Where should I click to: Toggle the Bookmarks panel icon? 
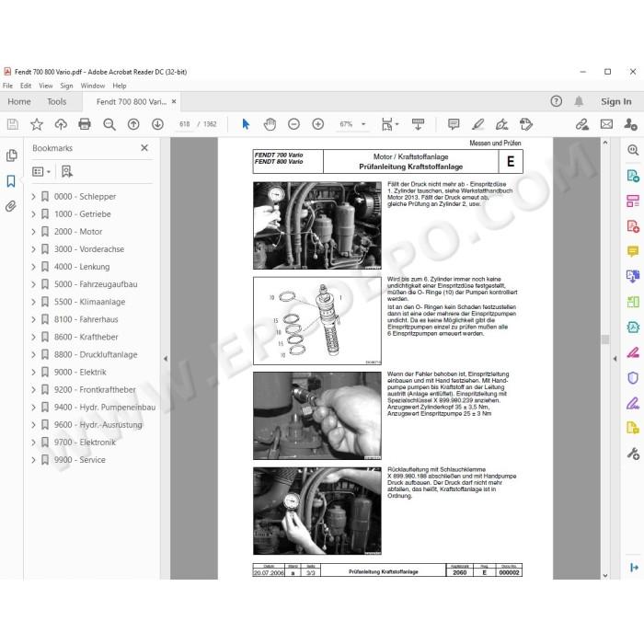(11, 180)
